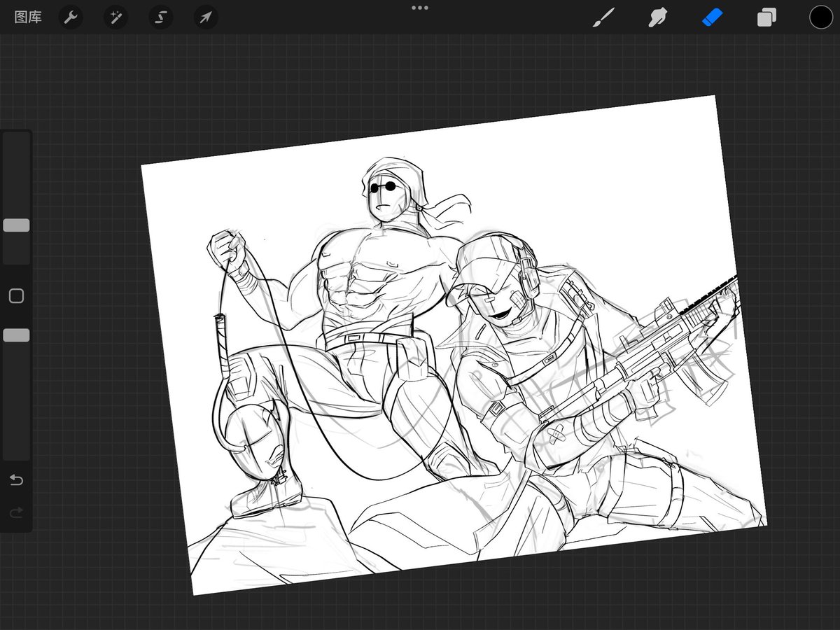The height and width of the screenshot is (630, 840).
Task: Tap the brush size slider handle
Action: (x=16, y=225)
